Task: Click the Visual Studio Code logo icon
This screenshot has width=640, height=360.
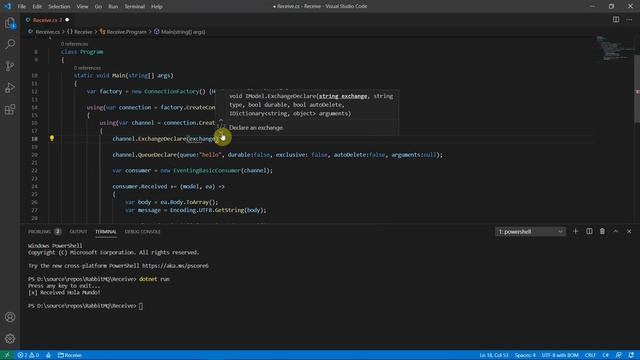Action: tap(7, 6)
